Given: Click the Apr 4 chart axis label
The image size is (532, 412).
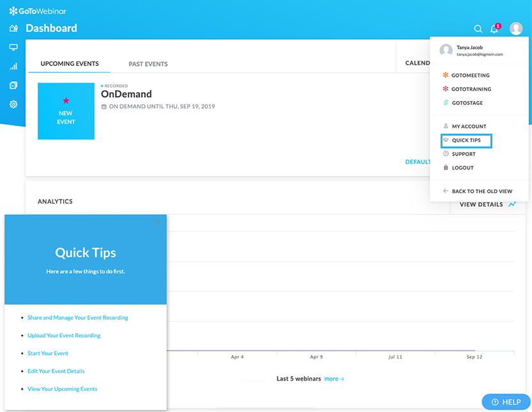Looking at the screenshot, I should click(x=237, y=357).
